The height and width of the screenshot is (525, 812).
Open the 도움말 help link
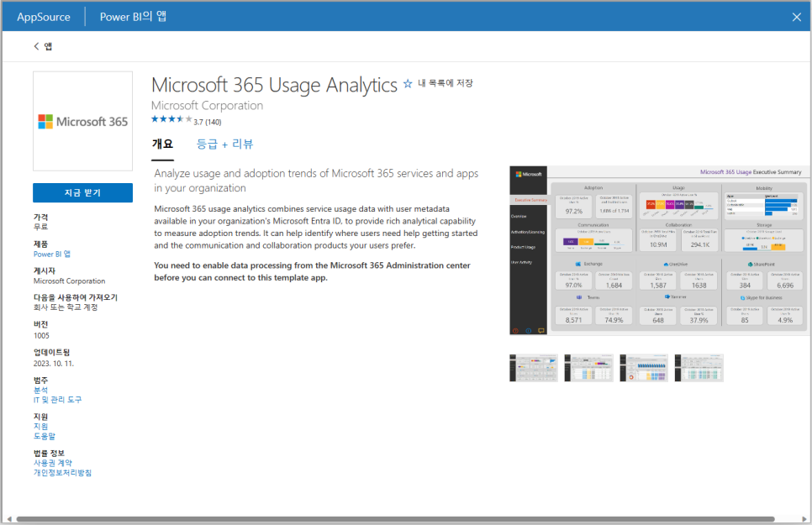point(44,437)
